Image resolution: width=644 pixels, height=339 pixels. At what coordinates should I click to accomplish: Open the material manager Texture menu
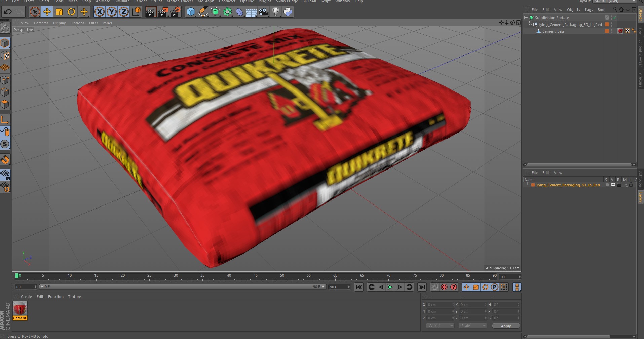pyautogui.click(x=74, y=297)
